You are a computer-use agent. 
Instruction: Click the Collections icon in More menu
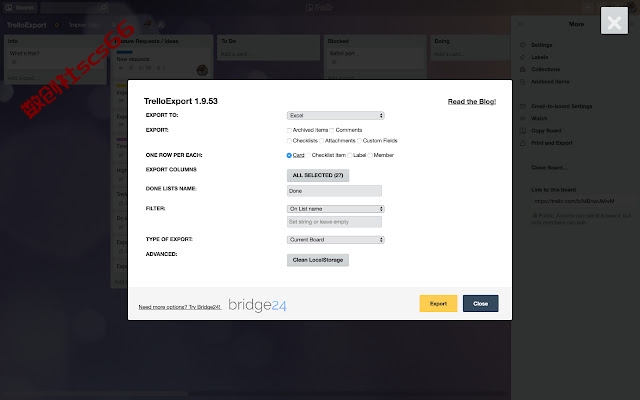(522, 69)
